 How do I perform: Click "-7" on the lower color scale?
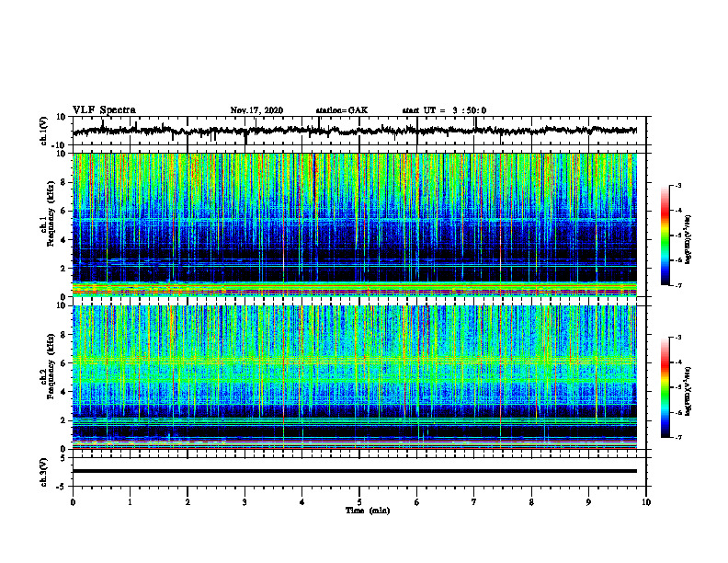click(677, 438)
